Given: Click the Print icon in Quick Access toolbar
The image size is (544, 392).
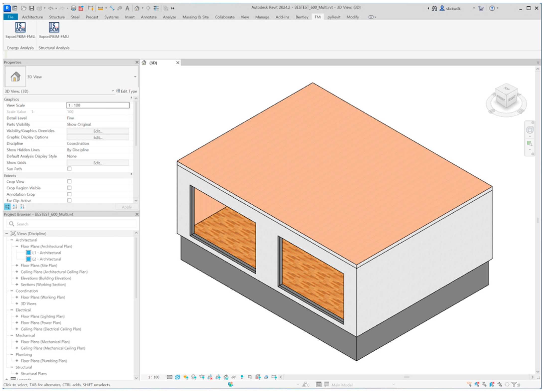Looking at the screenshot, I should (x=73, y=8).
